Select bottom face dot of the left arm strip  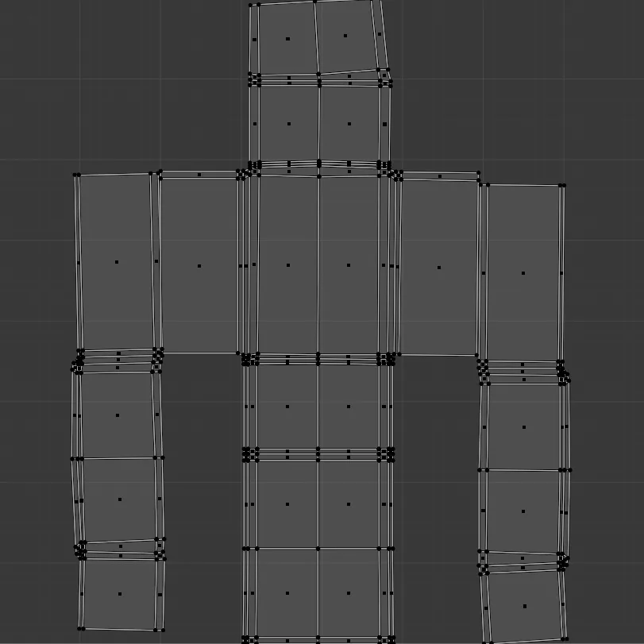[120, 594]
